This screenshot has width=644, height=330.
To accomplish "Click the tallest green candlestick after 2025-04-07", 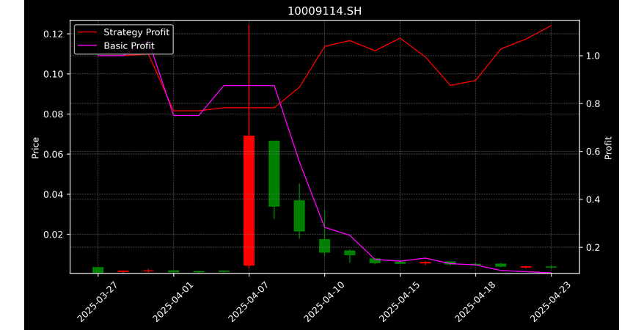I will click(x=274, y=174).
